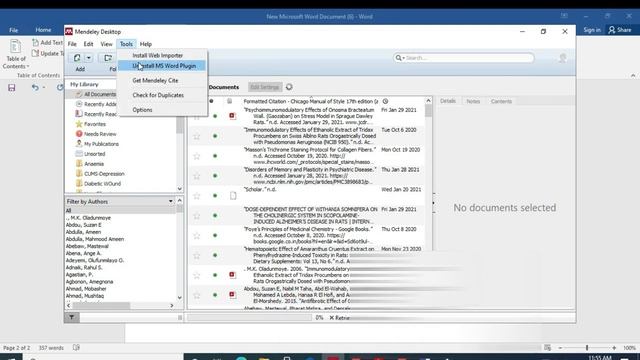Switch to the Contents tab
This screenshot has height=360, width=640.
coord(501,101)
